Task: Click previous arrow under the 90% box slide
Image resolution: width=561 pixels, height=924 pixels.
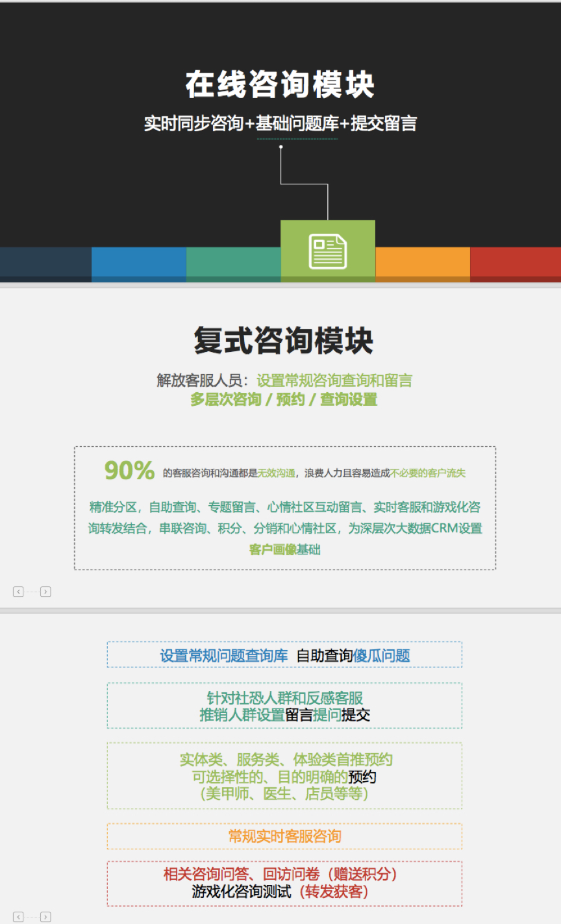Action: pyautogui.click(x=18, y=592)
